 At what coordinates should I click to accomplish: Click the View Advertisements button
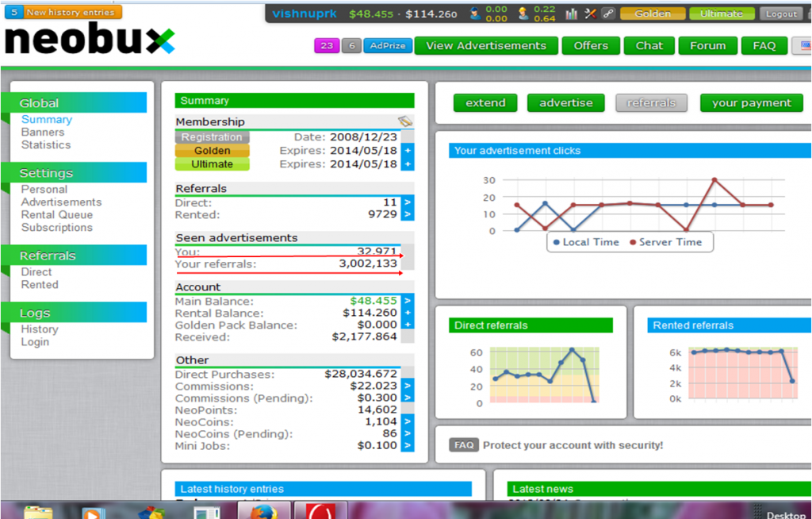pos(486,45)
